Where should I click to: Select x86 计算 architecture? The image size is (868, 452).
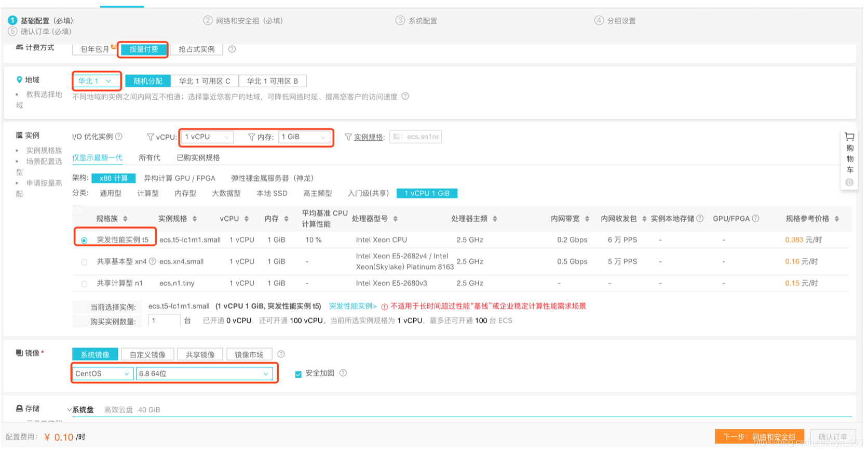[114, 178]
